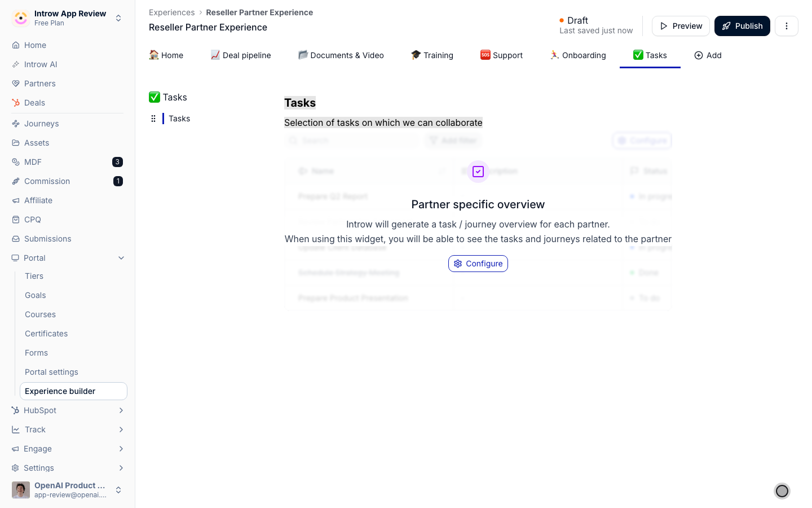
Task: Switch to Onboarding tab
Action: click(x=578, y=55)
